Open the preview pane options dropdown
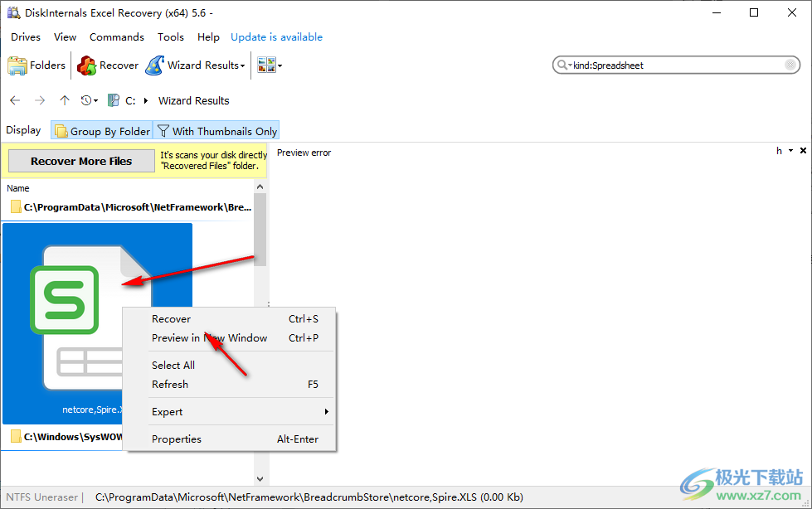The height and width of the screenshot is (509, 812). [x=790, y=151]
